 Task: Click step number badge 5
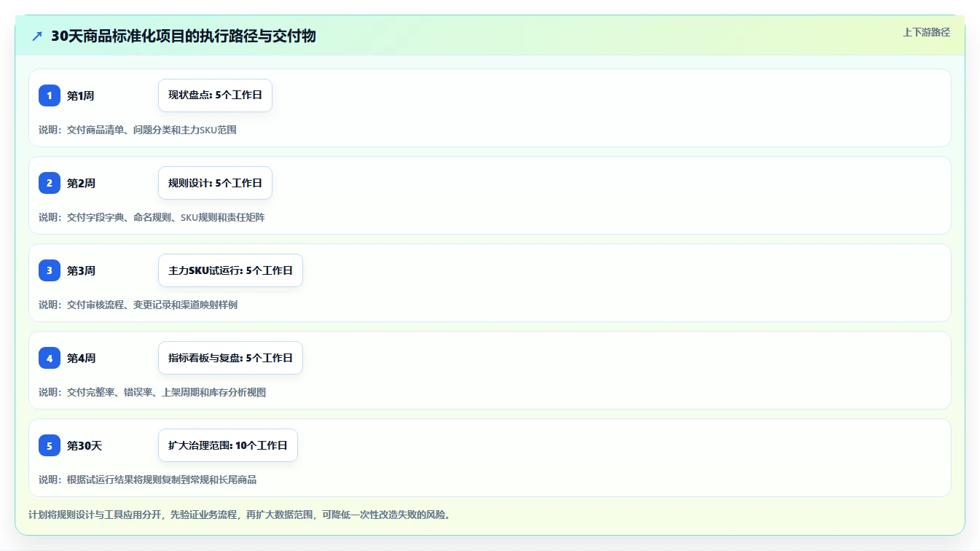click(50, 445)
